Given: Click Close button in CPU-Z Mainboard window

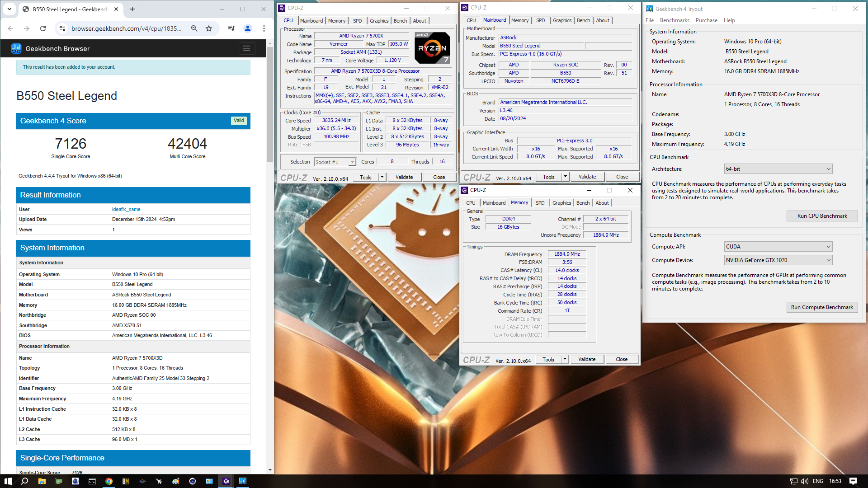Looking at the screenshot, I should click(622, 177).
